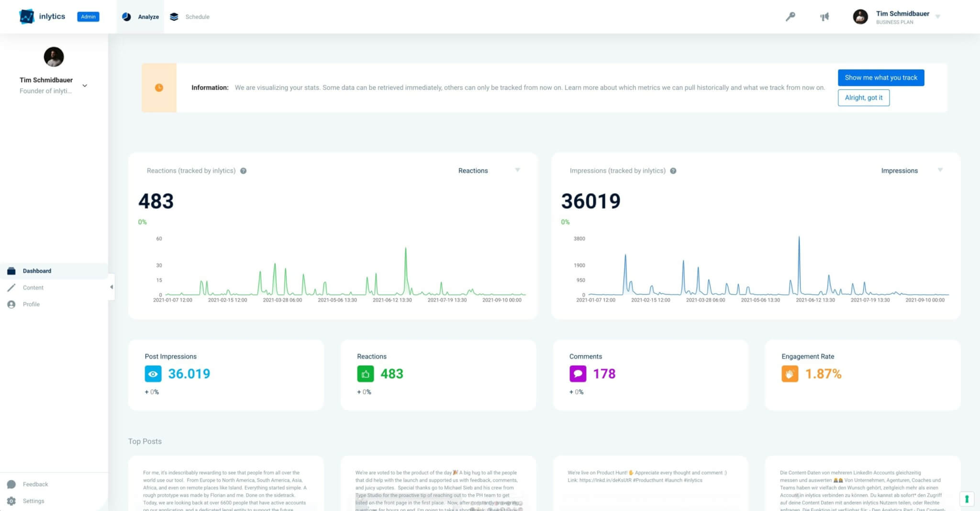
Task: Switch to the Analyze tab
Action: pos(140,17)
